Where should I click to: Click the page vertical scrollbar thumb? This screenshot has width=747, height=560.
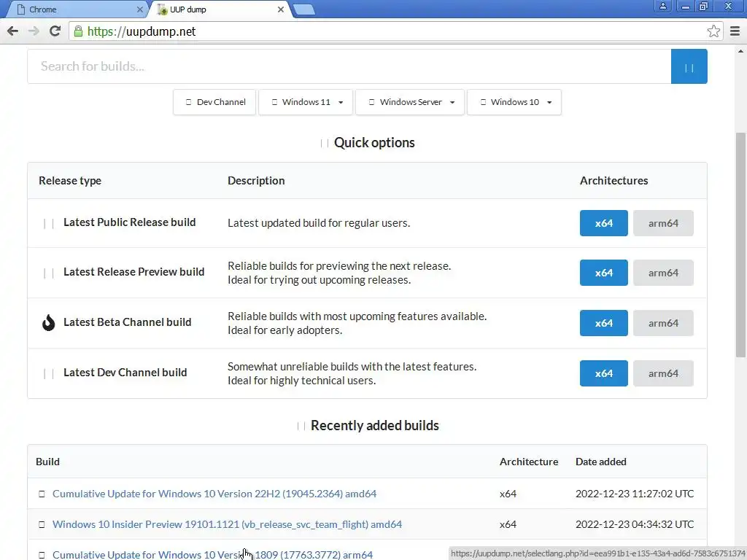[740, 245]
